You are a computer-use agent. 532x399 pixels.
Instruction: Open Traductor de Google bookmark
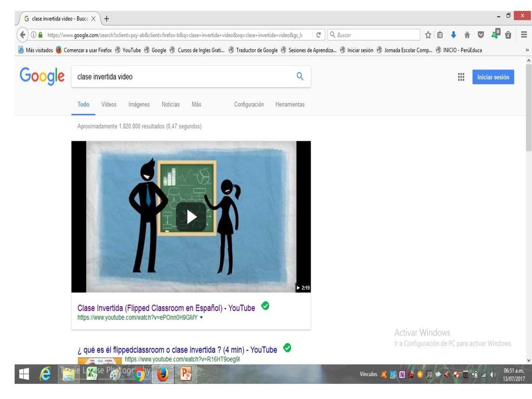pos(253,50)
